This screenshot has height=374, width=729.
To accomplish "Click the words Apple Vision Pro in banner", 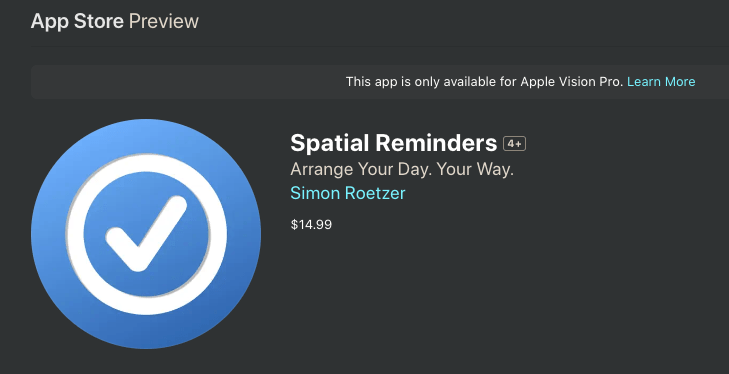I will coord(571,82).
